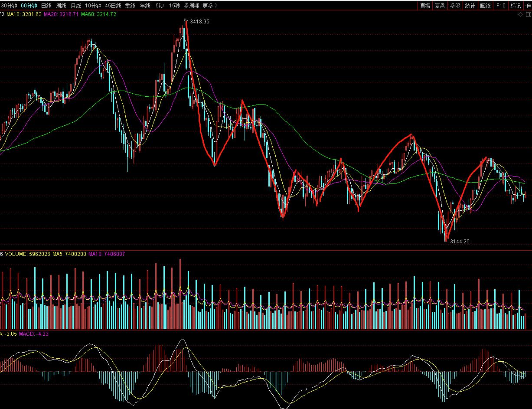Switch chart to 月线 period

[75, 6]
